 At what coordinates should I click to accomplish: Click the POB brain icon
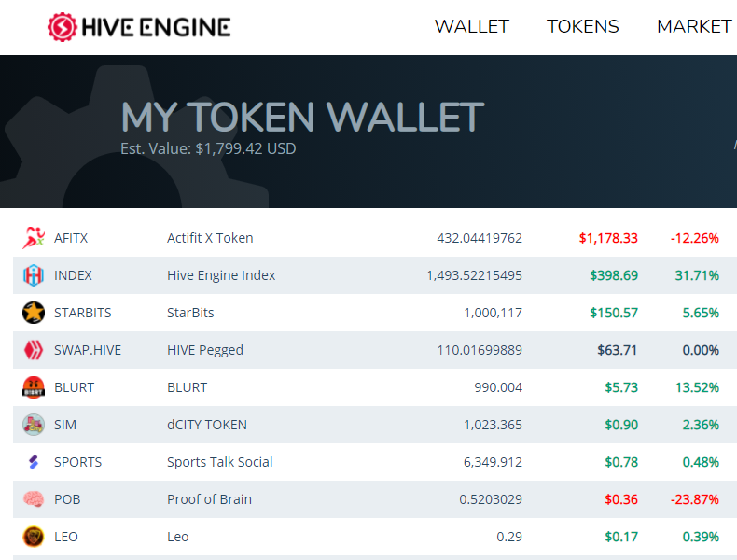click(34, 499)
